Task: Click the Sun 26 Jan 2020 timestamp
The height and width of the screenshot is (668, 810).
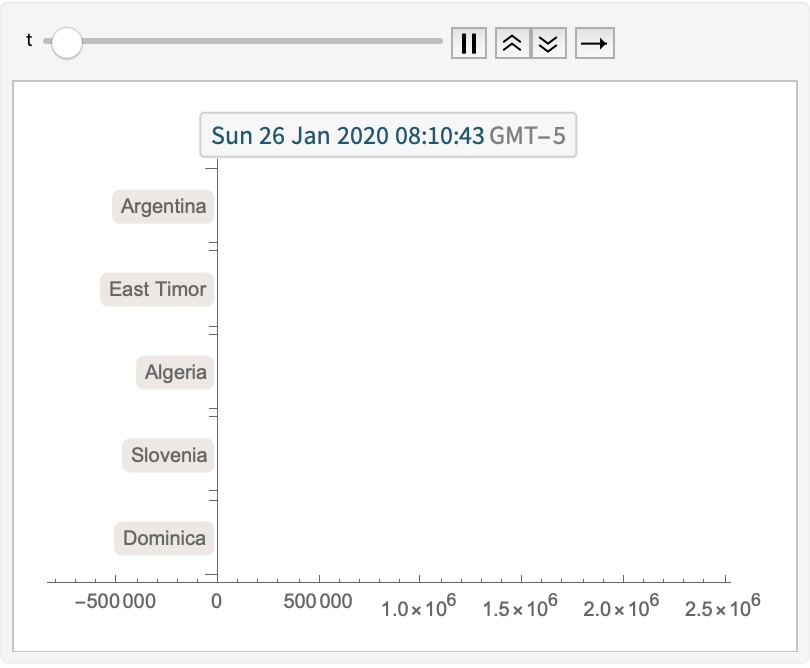Action: pos(345,135)
